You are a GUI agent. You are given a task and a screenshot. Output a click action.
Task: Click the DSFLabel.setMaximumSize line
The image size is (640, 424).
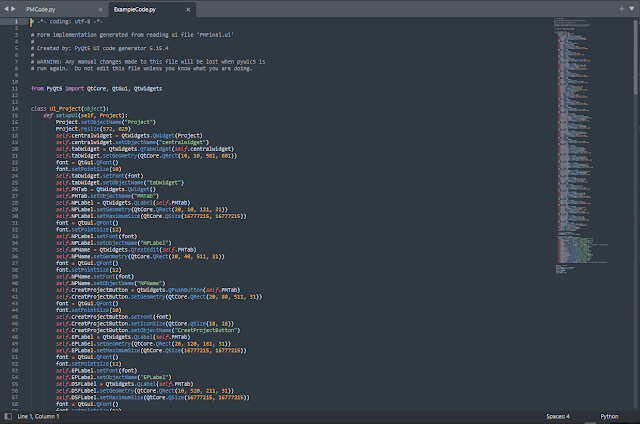[153, 397]
